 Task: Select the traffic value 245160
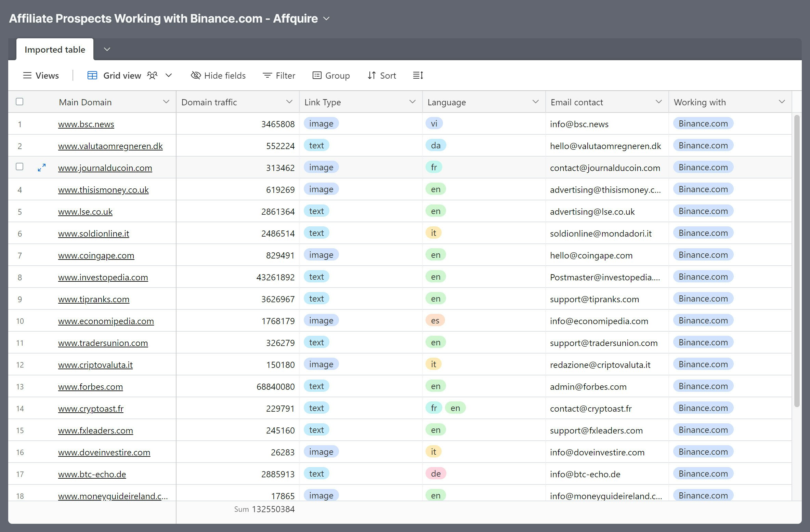click(238, 430)
